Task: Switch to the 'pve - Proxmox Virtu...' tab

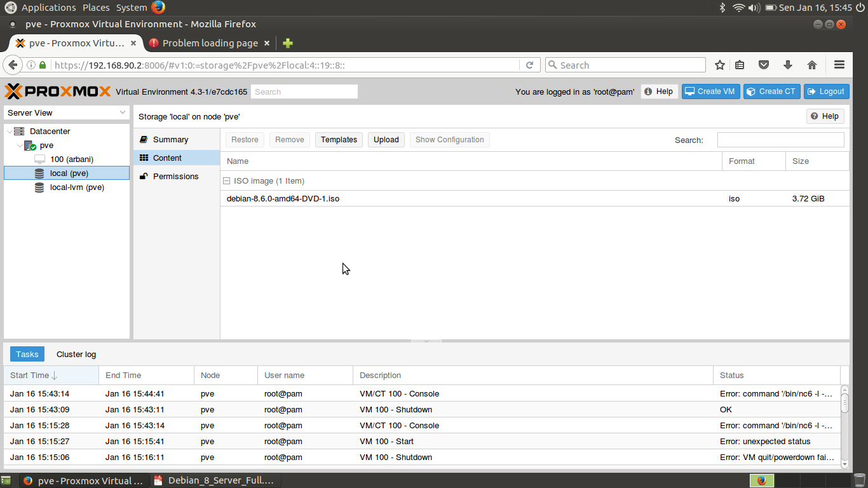Action: (x=76, y=43)
